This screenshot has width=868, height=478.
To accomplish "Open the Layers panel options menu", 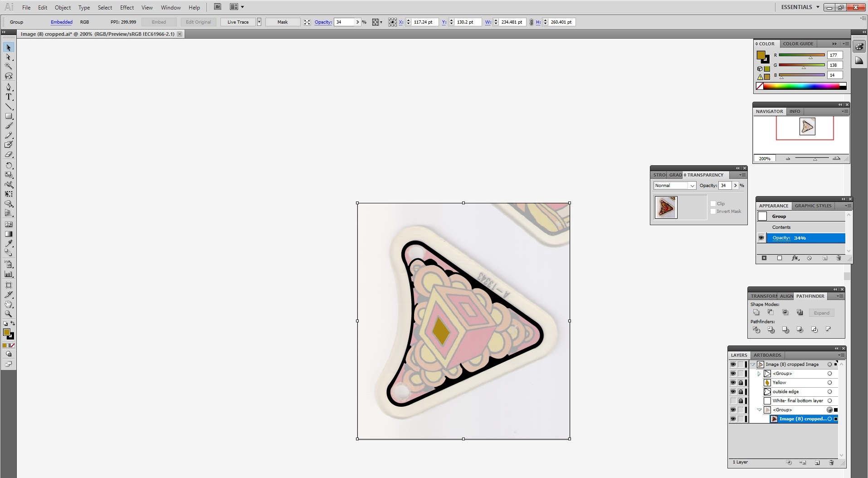I will tap(842, 355).
